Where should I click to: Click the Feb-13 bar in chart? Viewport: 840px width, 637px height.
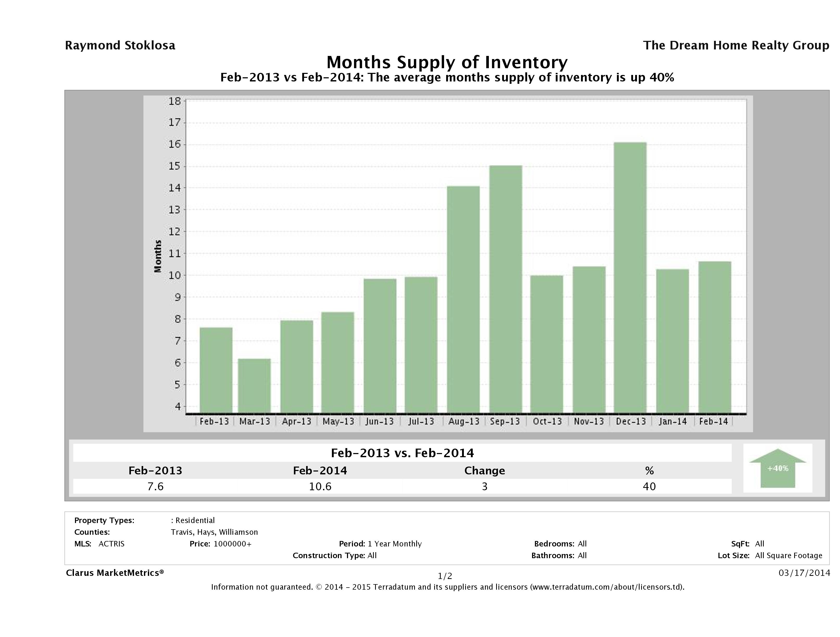pos(216,370)
